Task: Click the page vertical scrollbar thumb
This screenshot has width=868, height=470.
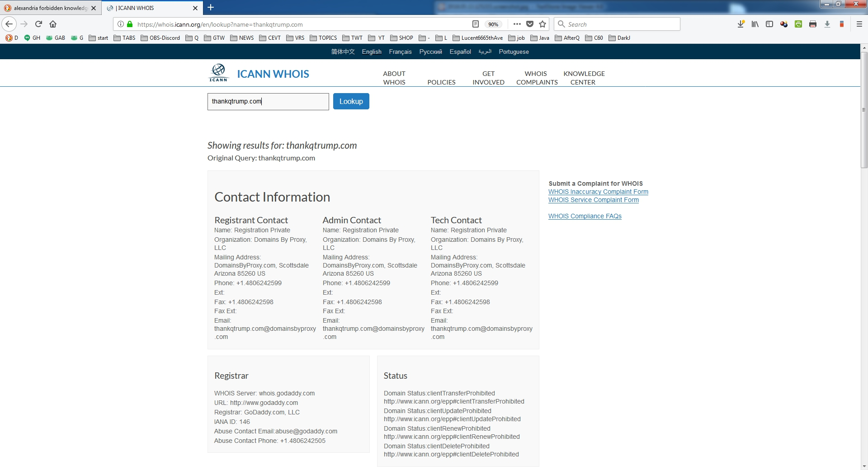Action: (864, 110)
